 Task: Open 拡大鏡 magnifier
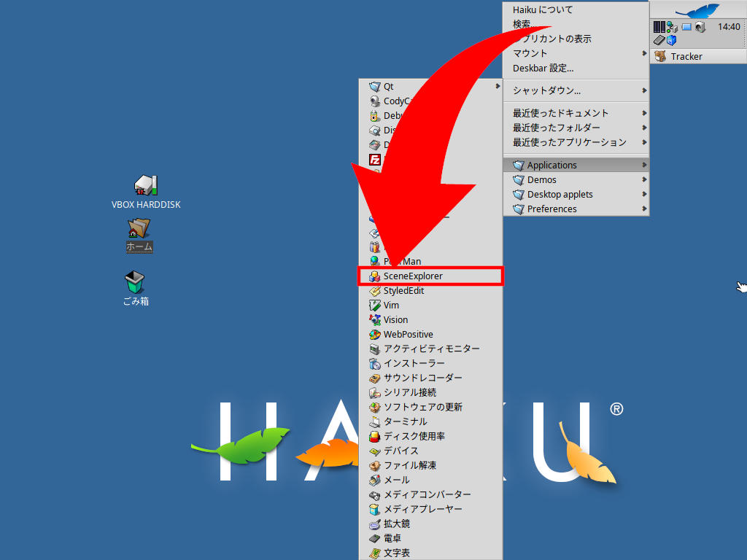tap(430, 524)
